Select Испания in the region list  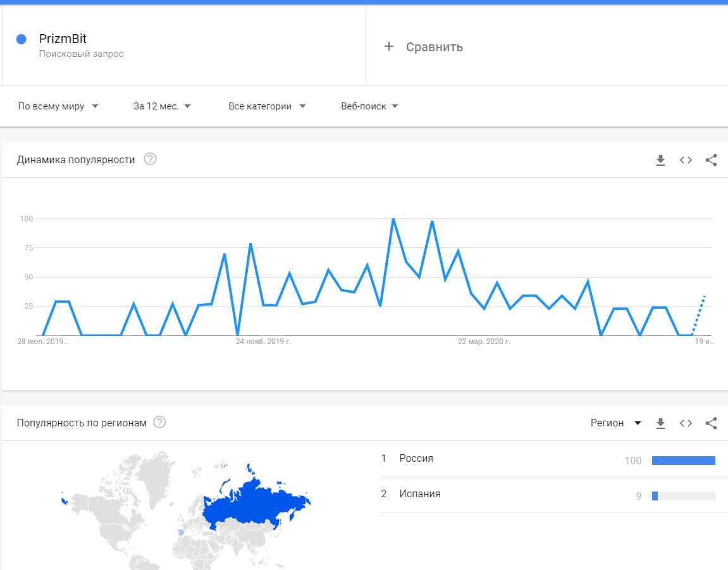[419, 493]
